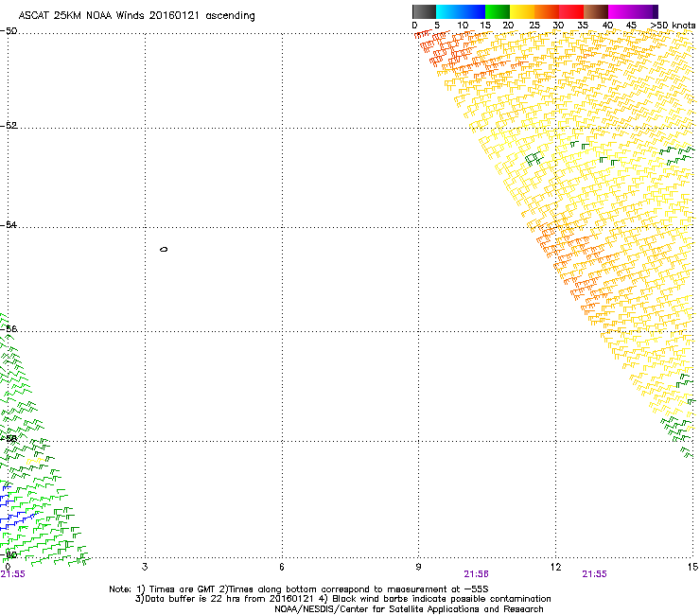Click the 'Times are GMT' note line
Screen dimensions: 700x615
point(299,589)
